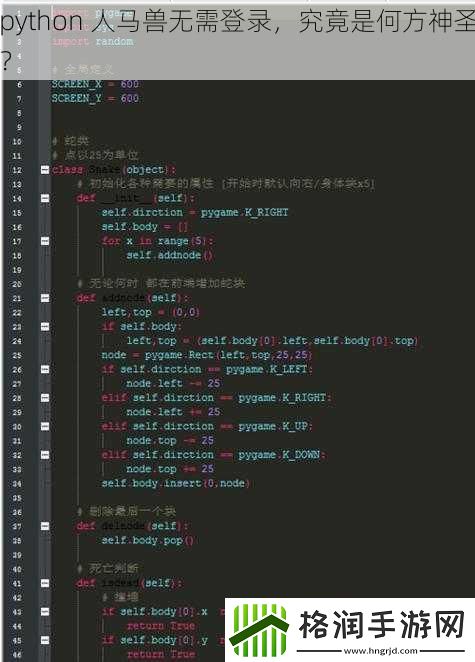The width and height of the screenshot is (475, 662).
Task: Click the 'node.left -= 25' line
Action: point(173,383)
